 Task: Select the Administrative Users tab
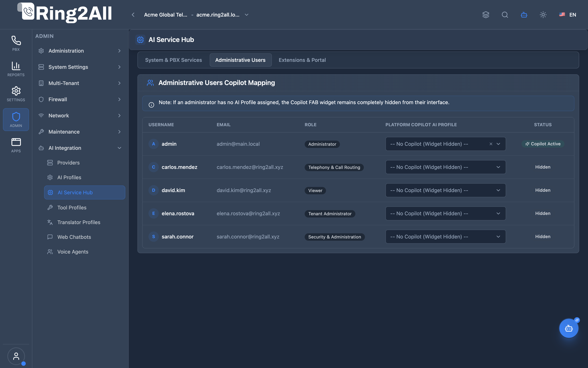coord(240,60)
